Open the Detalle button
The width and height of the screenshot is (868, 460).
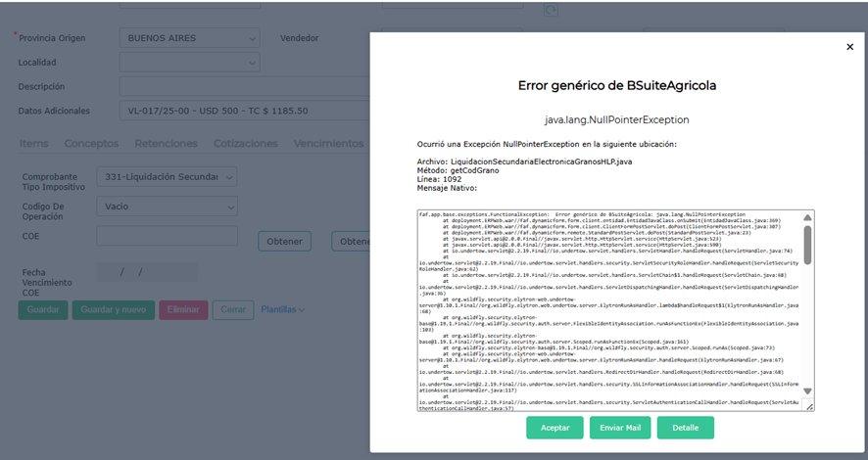tap(686, 428)
